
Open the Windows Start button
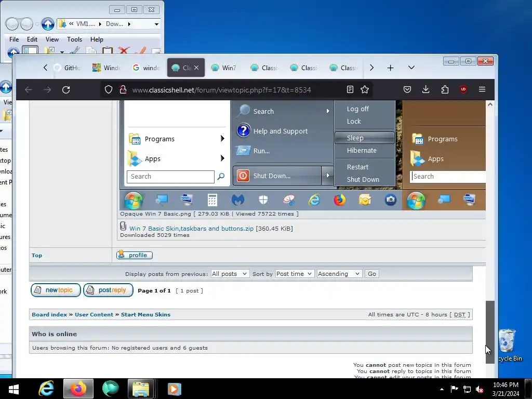coord(14,389)
